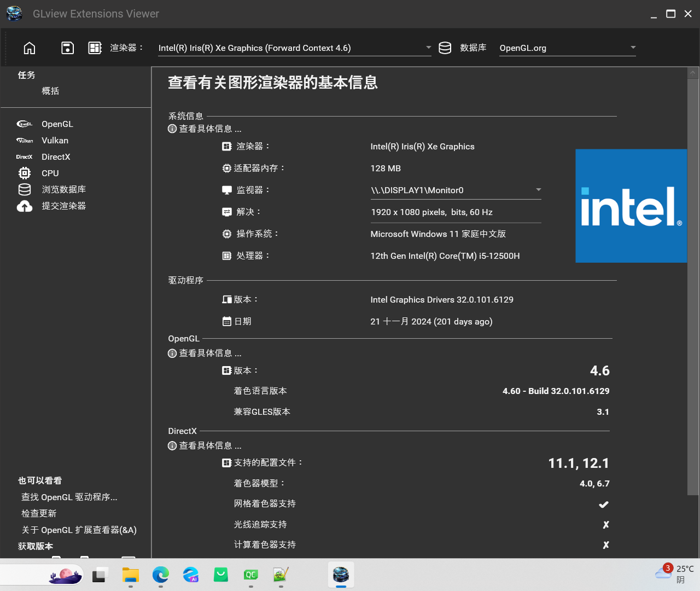Click the OpenGL version value 4.6
Screen dimensions: 700x591
[600, 371]
